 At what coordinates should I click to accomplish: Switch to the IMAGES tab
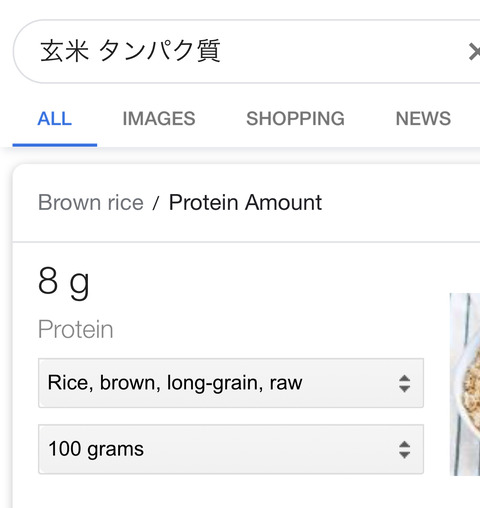pos(159,118)
